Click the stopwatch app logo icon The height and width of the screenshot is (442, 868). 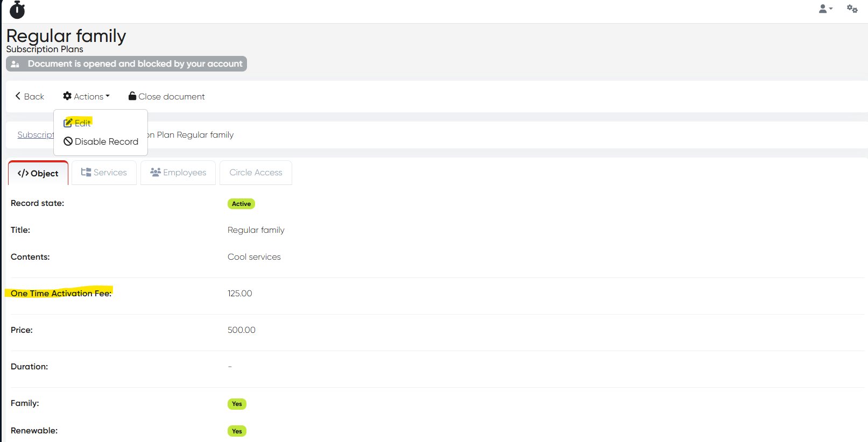pyautogui.click(x=17, y=10)
